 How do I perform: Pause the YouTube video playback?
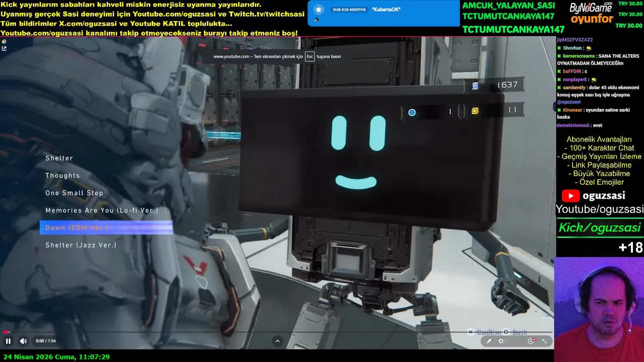pos(8,341)
